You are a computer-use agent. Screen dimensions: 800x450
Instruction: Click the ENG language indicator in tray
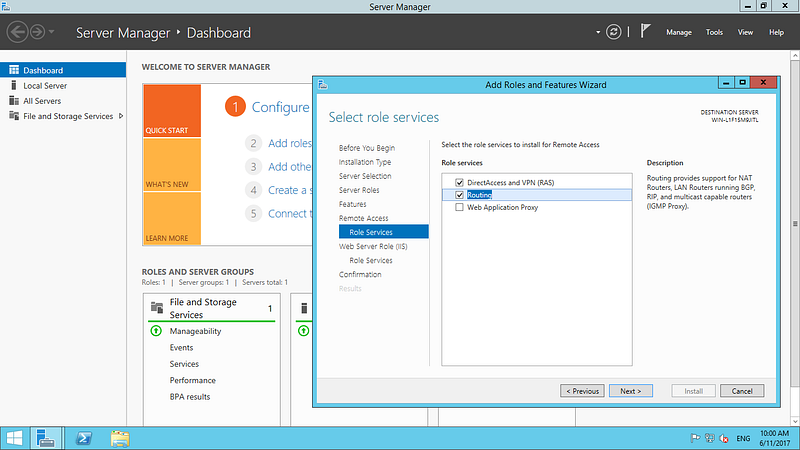point(743,438)
